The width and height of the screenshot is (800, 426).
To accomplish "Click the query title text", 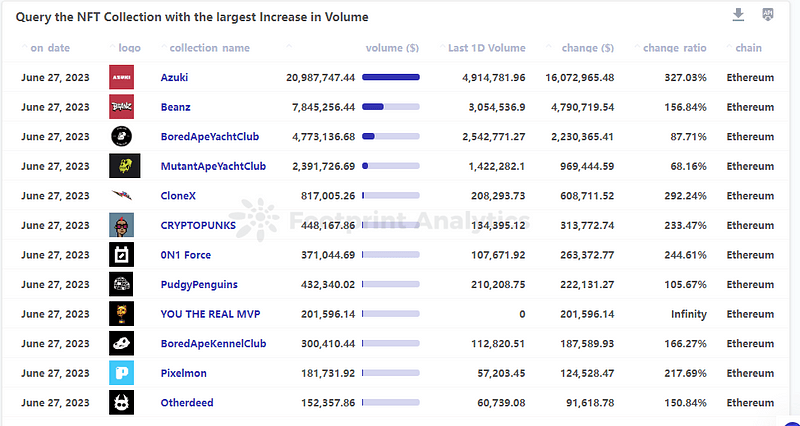I will (192, 17).
